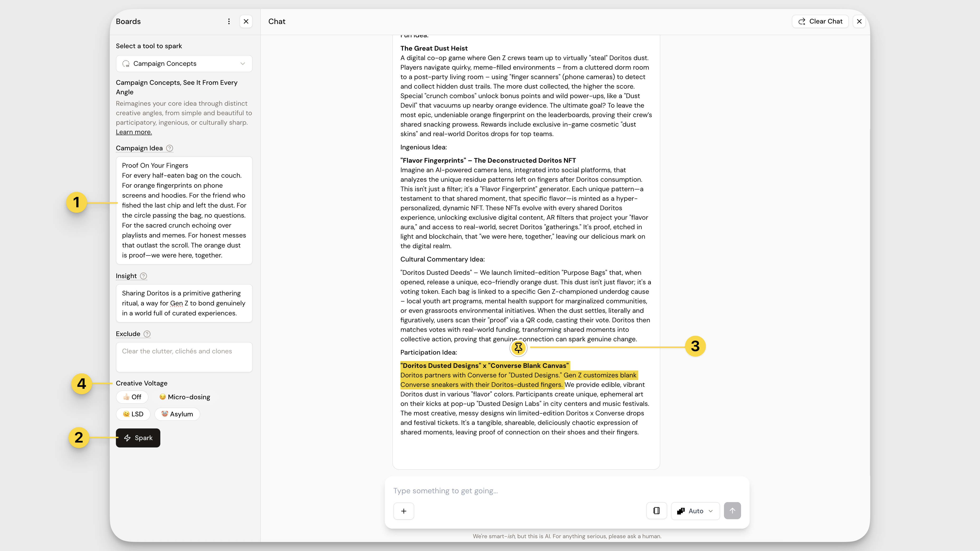Click into the Exclude text field
The image size is (980, 551).
point(184,357)
